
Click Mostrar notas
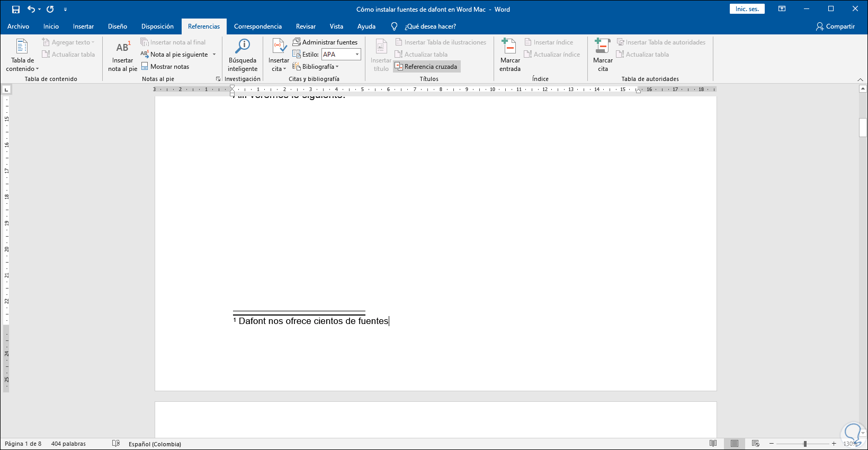tap(165, 67)
